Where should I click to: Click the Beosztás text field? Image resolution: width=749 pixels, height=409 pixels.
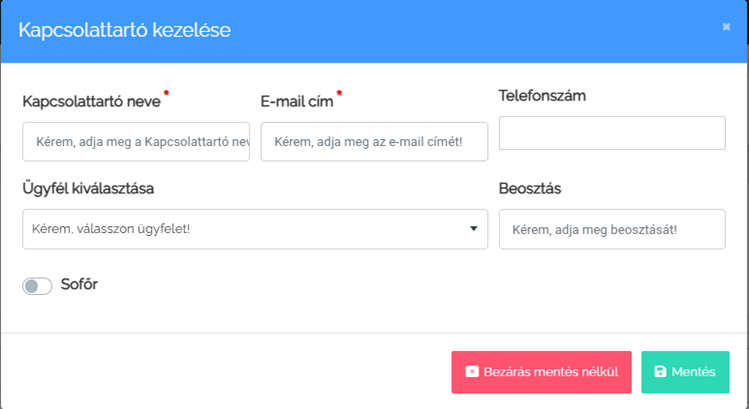click(x=611, y=229)
